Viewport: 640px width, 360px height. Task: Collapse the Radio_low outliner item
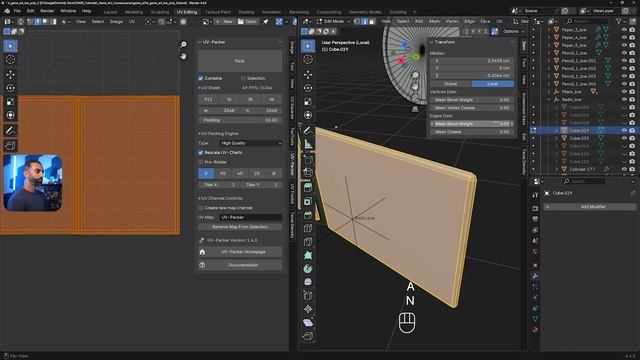[x=549, y=99]
